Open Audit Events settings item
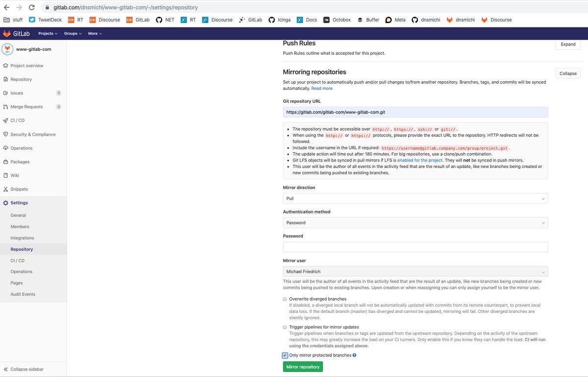 click(x=23, y=294)
